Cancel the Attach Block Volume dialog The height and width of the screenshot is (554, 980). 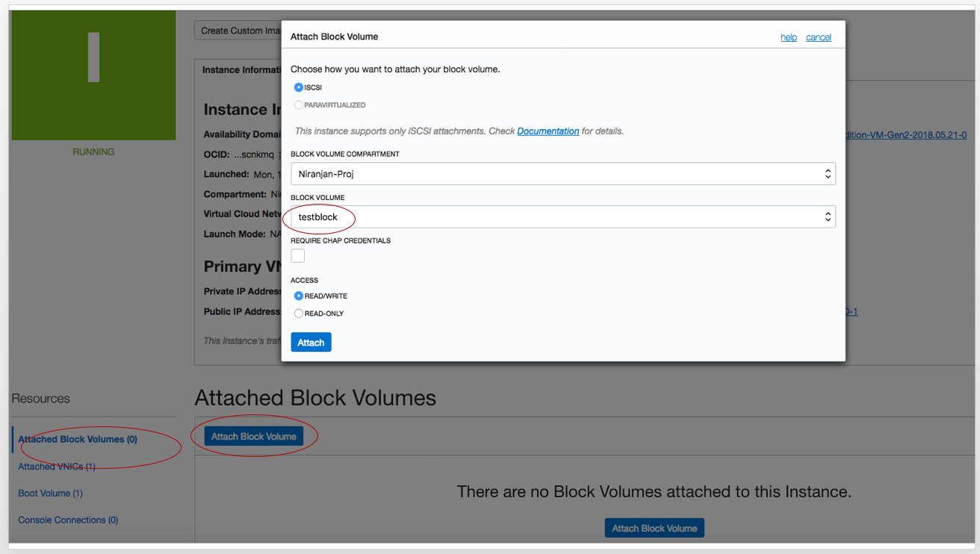819,37
